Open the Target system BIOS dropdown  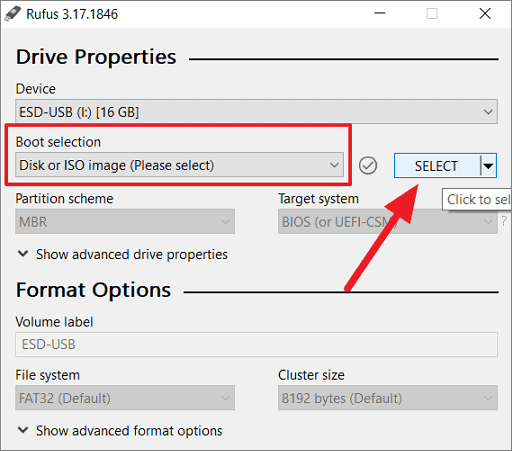tap(388, 221)
